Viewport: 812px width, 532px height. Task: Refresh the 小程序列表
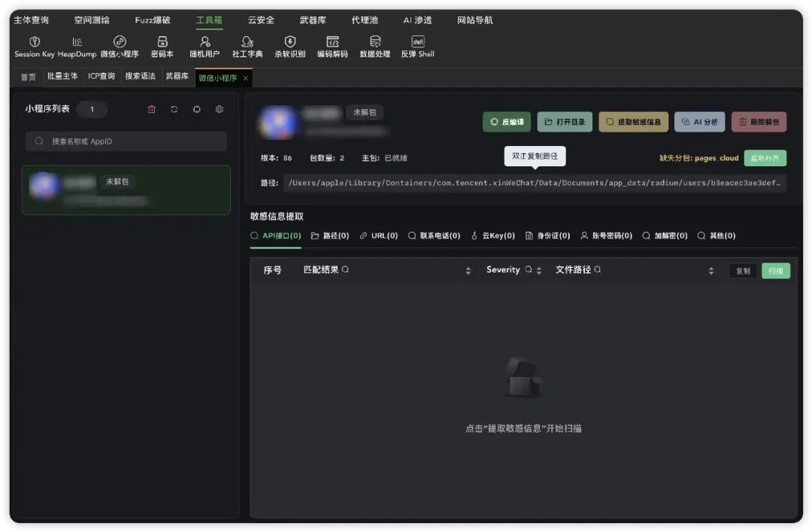click(174, 109)
